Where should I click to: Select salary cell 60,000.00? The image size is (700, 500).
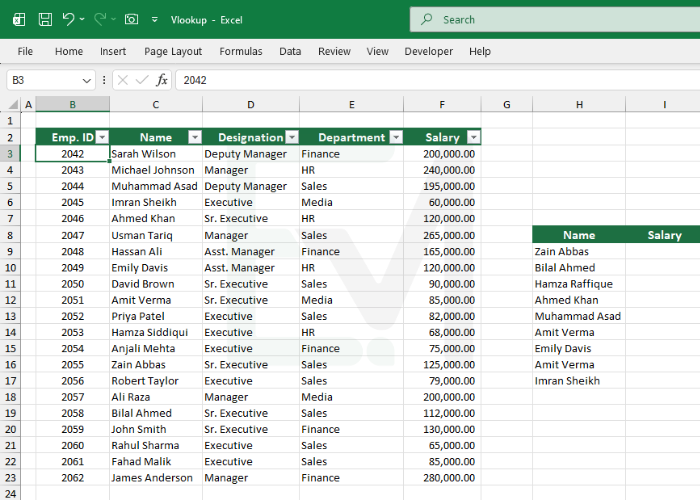click(442, 202)
